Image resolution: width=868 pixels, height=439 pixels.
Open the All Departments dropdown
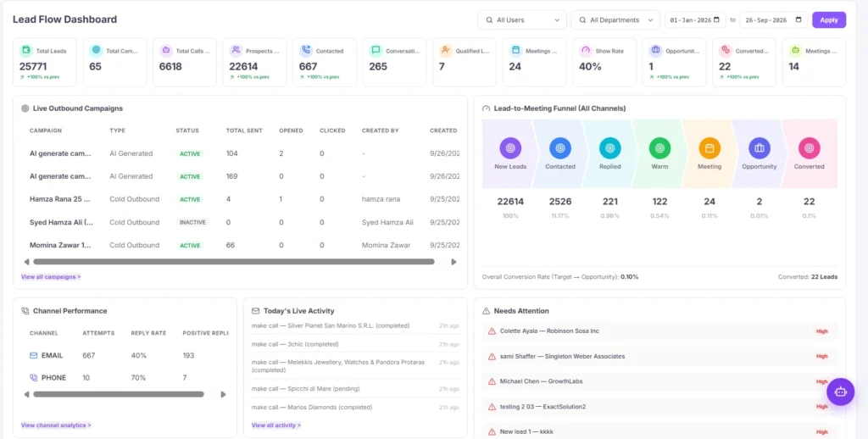click(615, 20)
